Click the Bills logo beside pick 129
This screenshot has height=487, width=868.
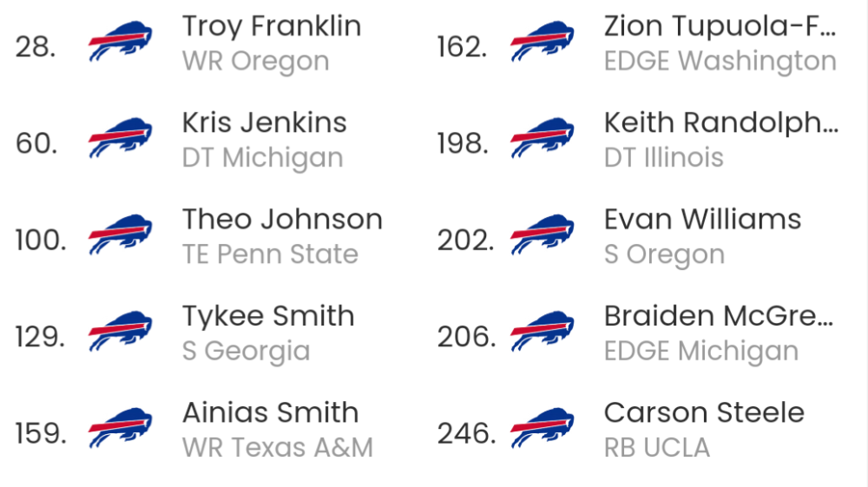(x=120, y=331)
